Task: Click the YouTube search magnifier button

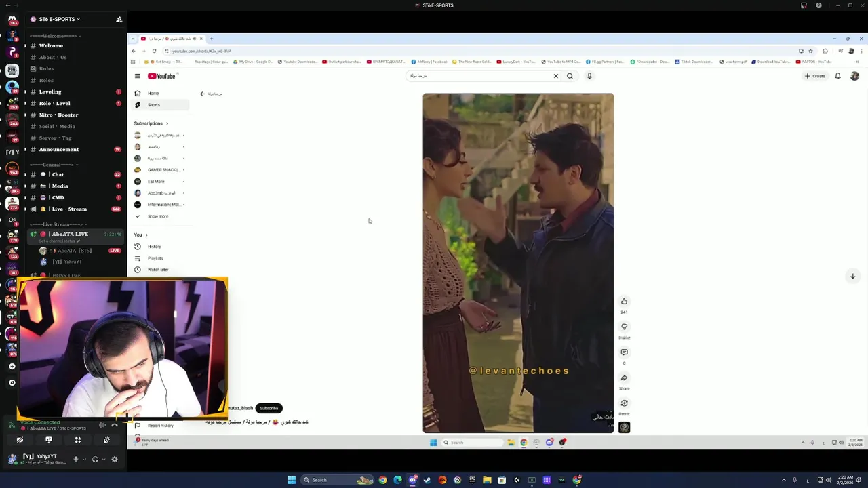Action: [570, 76]
